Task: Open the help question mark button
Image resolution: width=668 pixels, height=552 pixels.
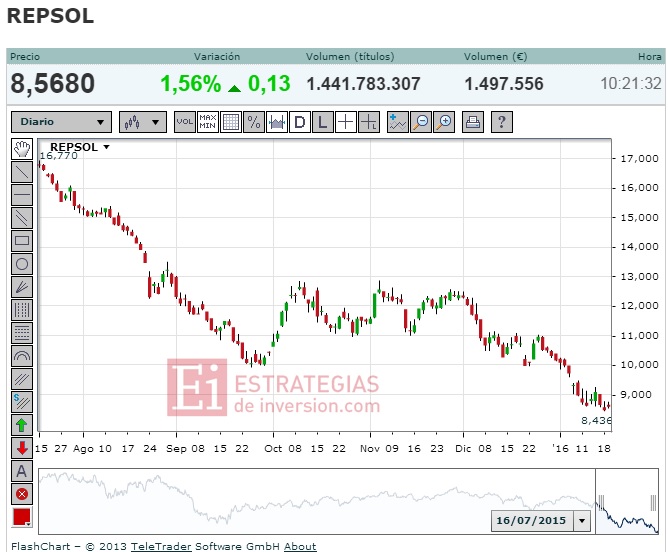Action: 501,122
